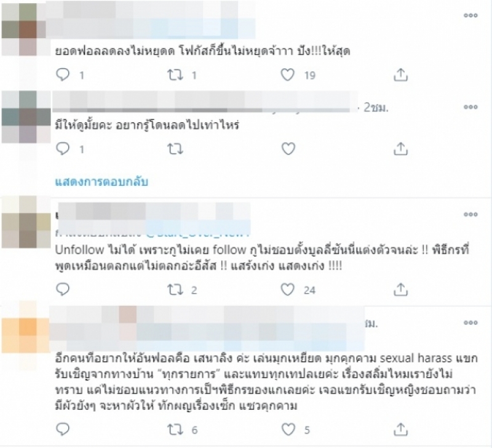Like the tweet showing 5 likes
Viewport: 492px width, 448px height.
288,430
